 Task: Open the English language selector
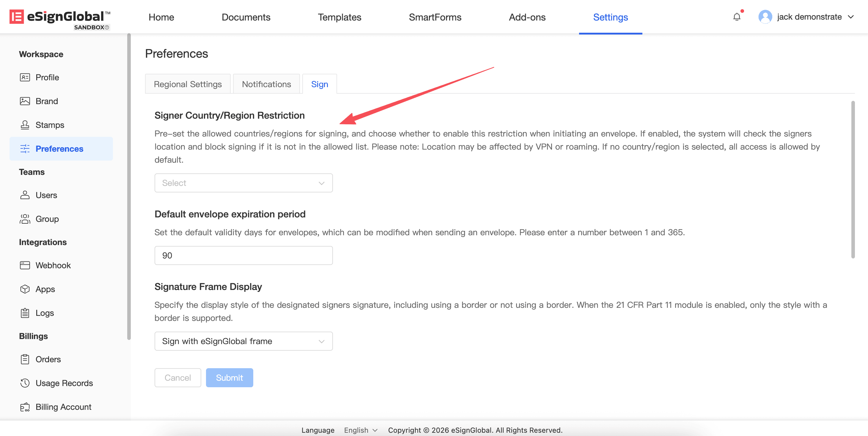point(360,430)
